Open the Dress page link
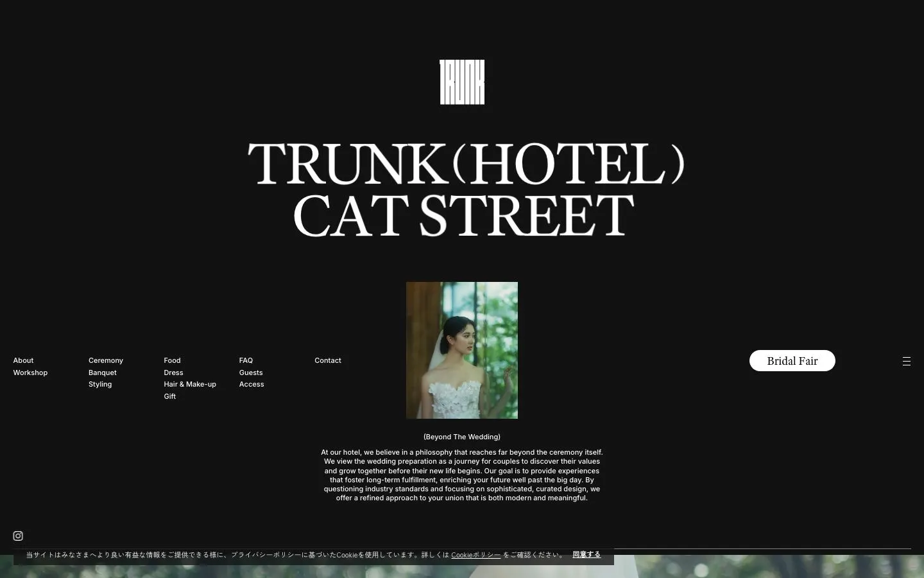Image resolution: width=924 pixels, height=578 pixels. point(173,372)
